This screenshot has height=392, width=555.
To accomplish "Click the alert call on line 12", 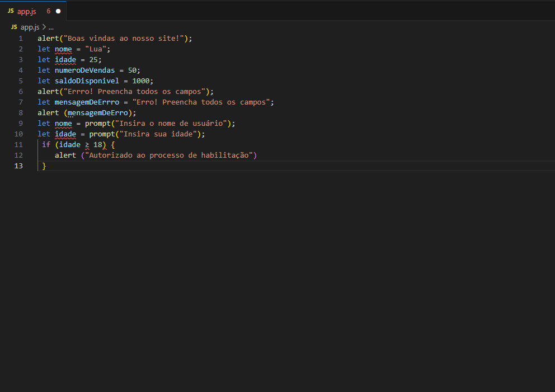I will point(65,155).
